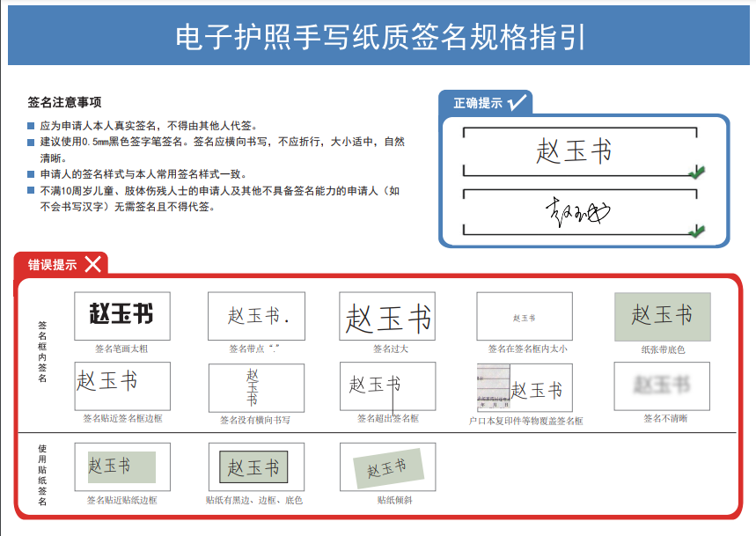Click the vertical label '签名框内签名'

(x=42, y=351)
